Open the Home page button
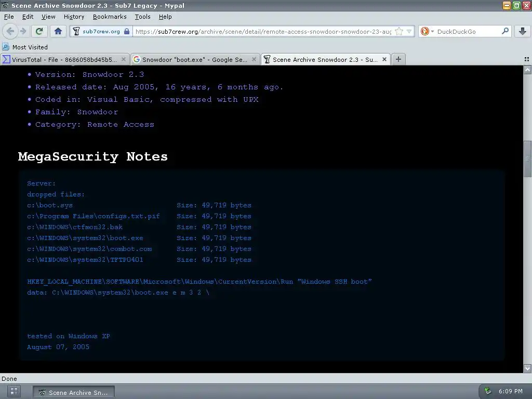The width and height of the screenshot is (532, 399). coord(58,31)
